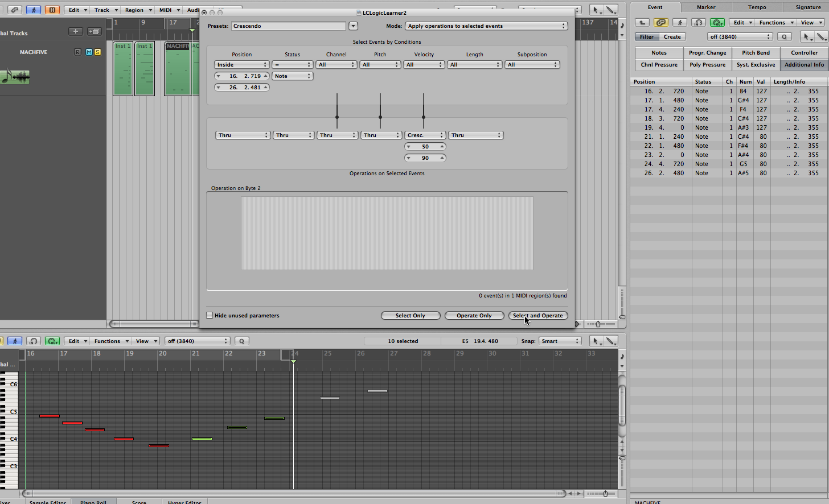Mute the MACHFIVE track
The height and width of the screenshot is (504, 829).
pos(89,52)
